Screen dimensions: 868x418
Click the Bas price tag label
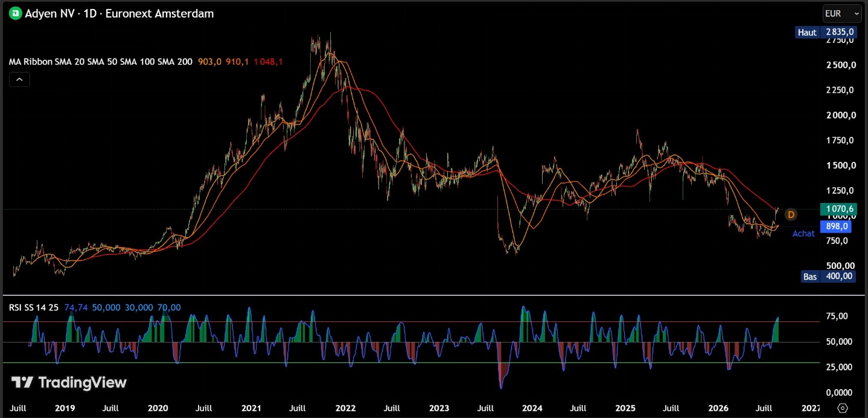pos(810,277)
